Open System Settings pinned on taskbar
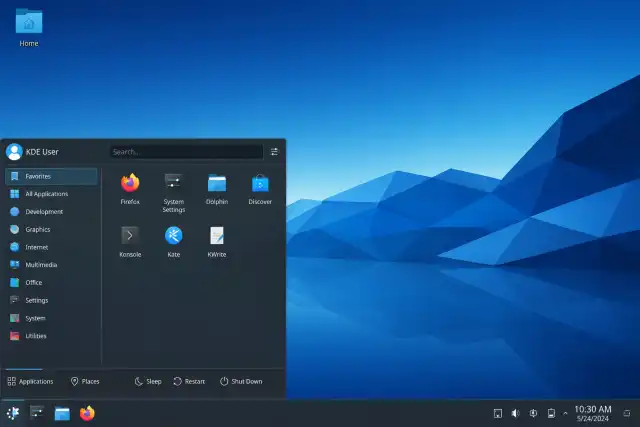 pos(37,413)
